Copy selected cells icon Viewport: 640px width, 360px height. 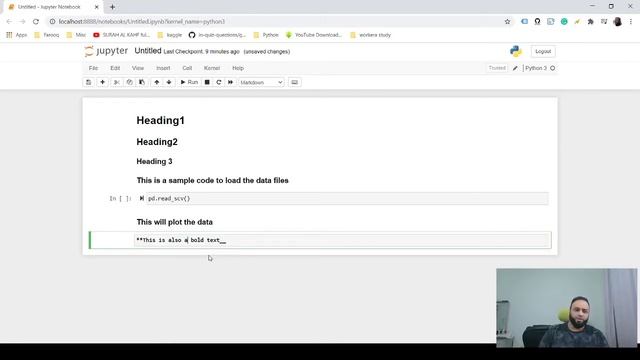click(129, 82)
